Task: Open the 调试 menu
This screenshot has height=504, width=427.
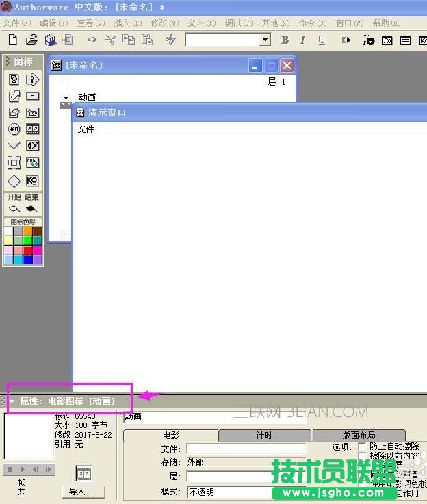Action: (239, 23)
